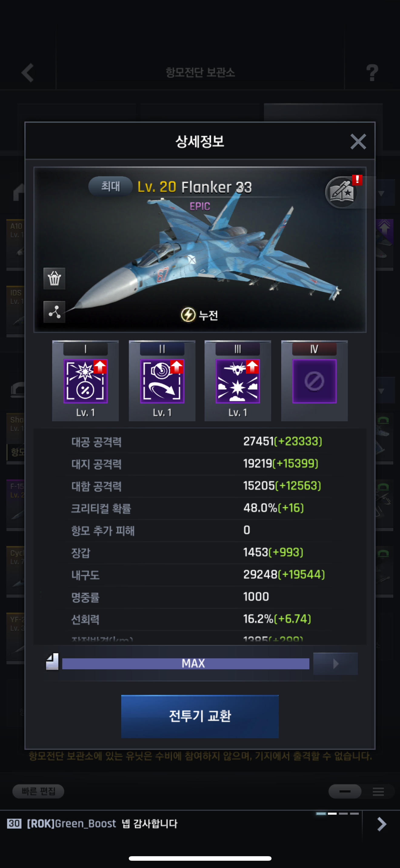Screen dimensions: 400x868
Task: Select skill slot I upgrade icon
Action: [x=85, y=381]
